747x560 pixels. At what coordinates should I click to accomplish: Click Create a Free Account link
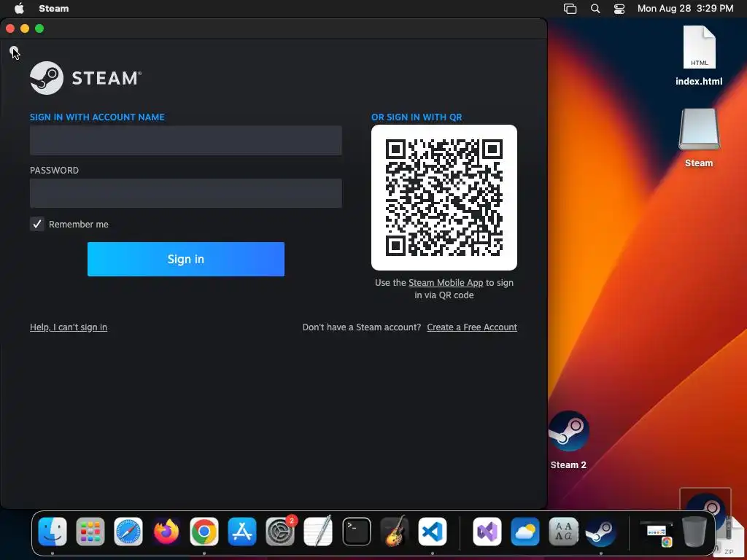tap(472, 327)
